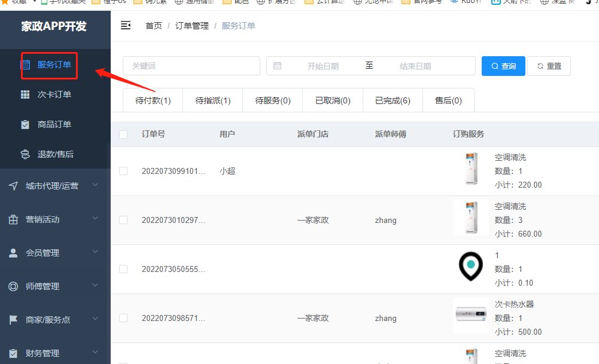Click order number 202207309910
Viewport: 599px width, 364px height.
click(x=174, y=171)
